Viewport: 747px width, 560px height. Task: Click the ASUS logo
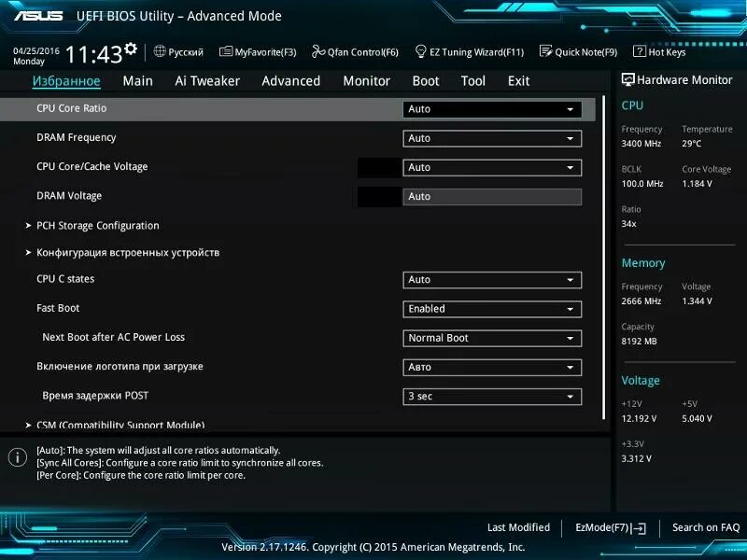38,16
